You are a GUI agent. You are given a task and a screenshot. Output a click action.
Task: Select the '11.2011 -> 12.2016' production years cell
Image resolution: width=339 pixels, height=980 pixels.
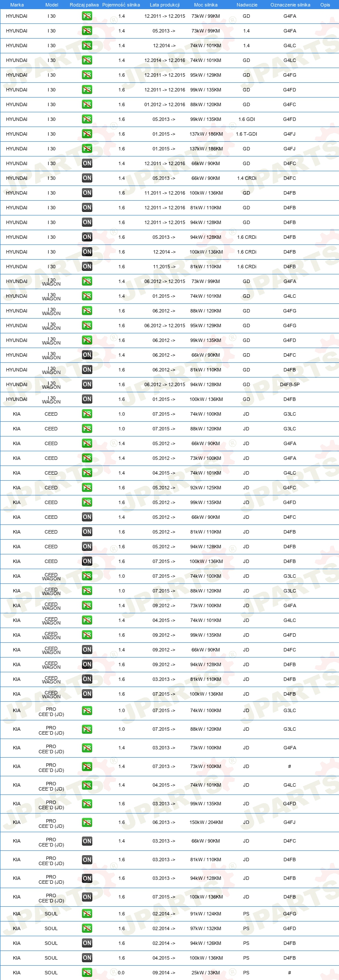coord(165,193)
